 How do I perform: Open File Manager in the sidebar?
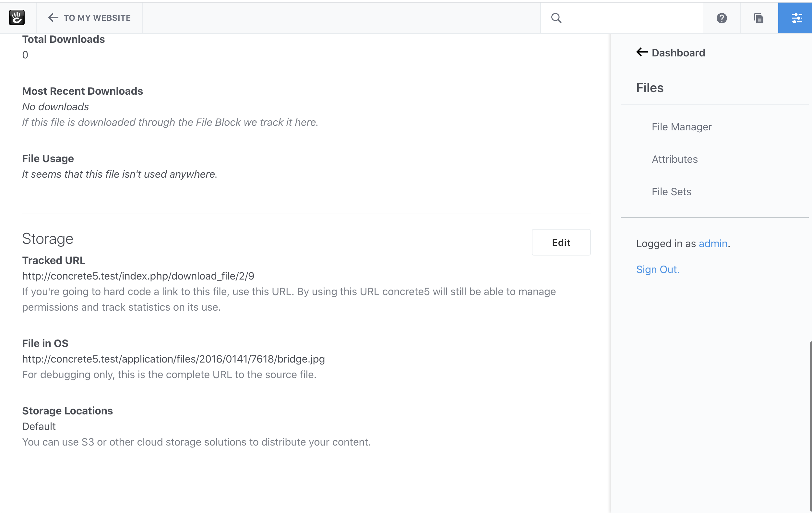(681, 127)
